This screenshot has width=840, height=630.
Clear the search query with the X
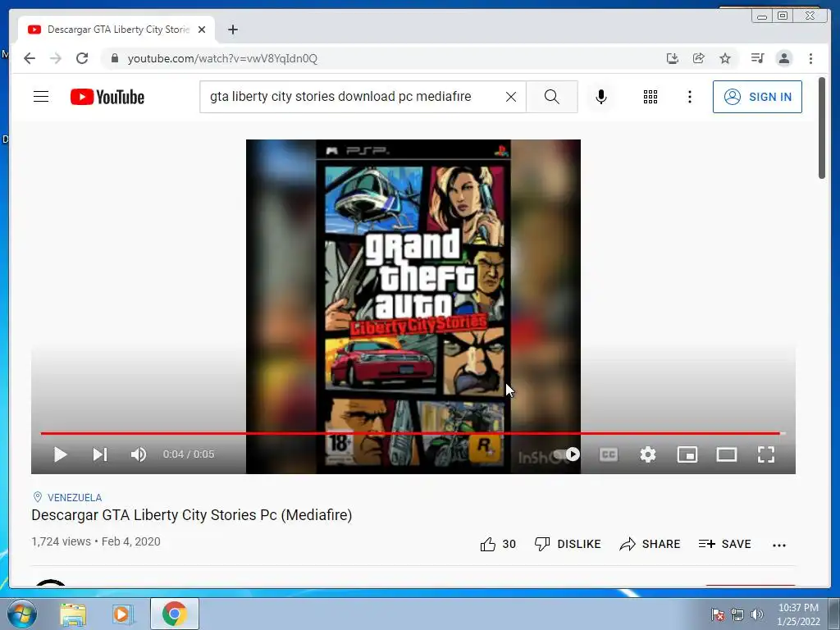pyautogui.click(x=511, y=97)
